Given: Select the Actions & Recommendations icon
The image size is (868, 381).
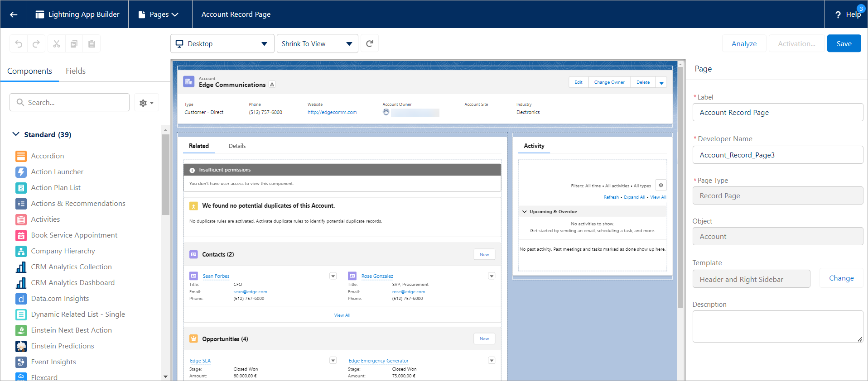Looking at the screenshot, I should 21,204.
